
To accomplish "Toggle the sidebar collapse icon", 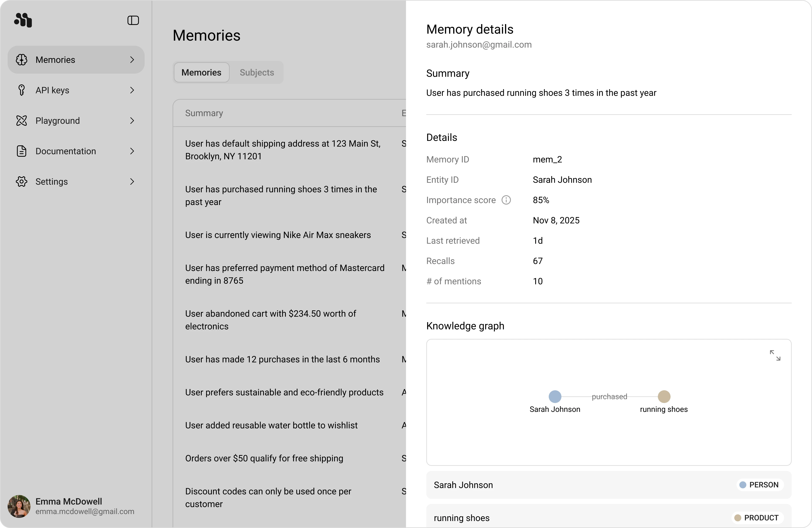I will (133, 21).
